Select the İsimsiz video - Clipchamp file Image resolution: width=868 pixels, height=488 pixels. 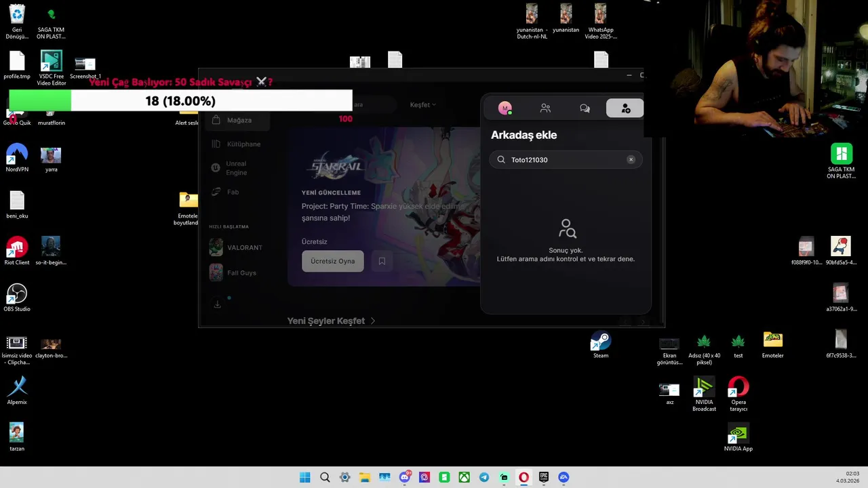point(17,350)
